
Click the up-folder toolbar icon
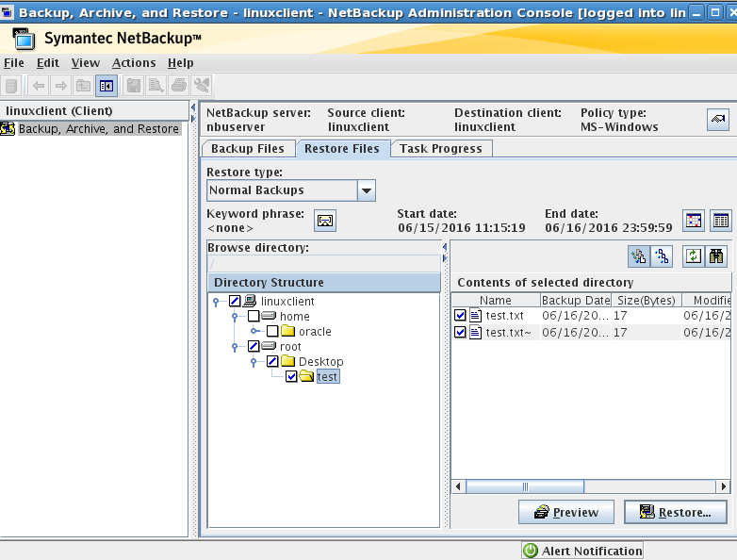pyautogui.click(x=84, y=86)
